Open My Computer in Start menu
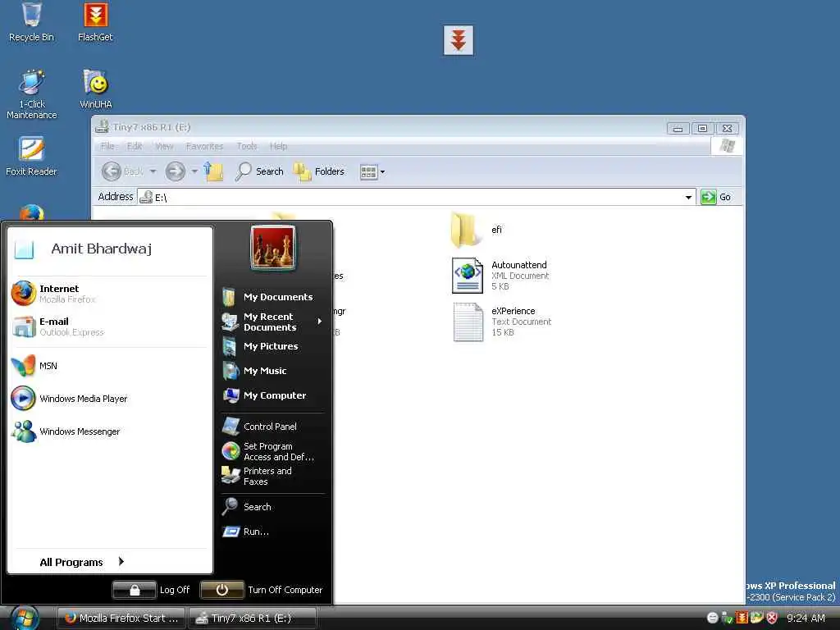 tap(272, 395)
